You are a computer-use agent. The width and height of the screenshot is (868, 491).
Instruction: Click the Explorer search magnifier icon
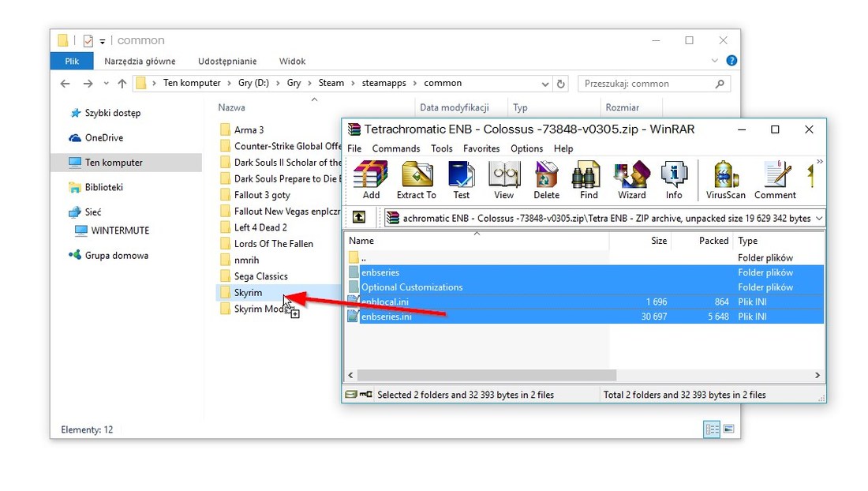720,84
